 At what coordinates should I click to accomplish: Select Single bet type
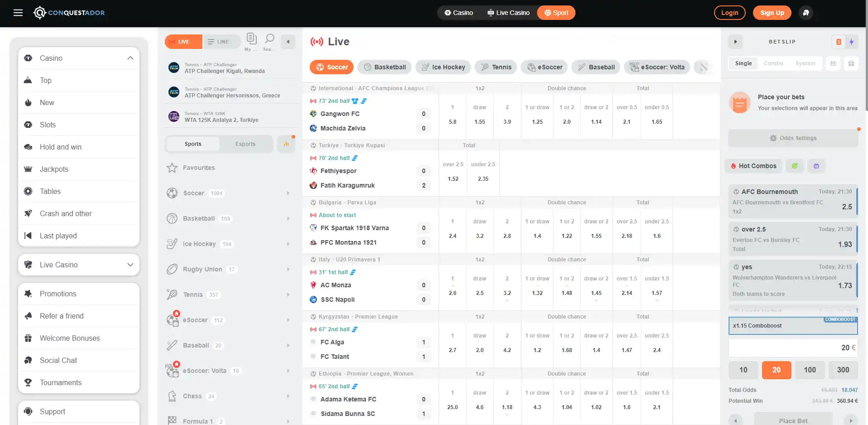click(x=743, y=63)
